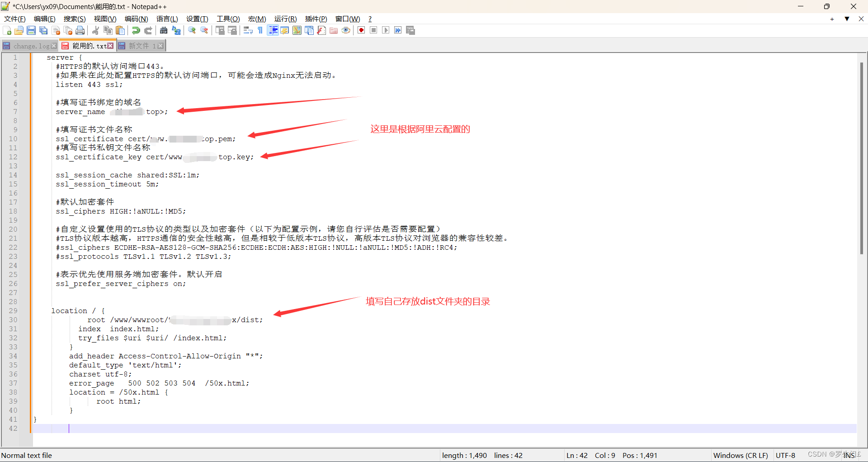The width and height of the screenshot is (868, 462).
Task: Open the 插件(P) menu
Action: [316, 19]
